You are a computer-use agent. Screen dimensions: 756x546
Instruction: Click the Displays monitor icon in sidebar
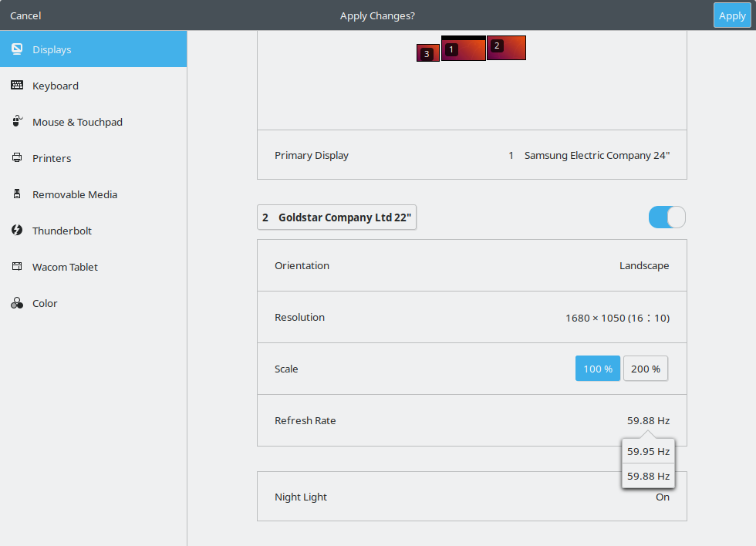click(x=17, y=49)
